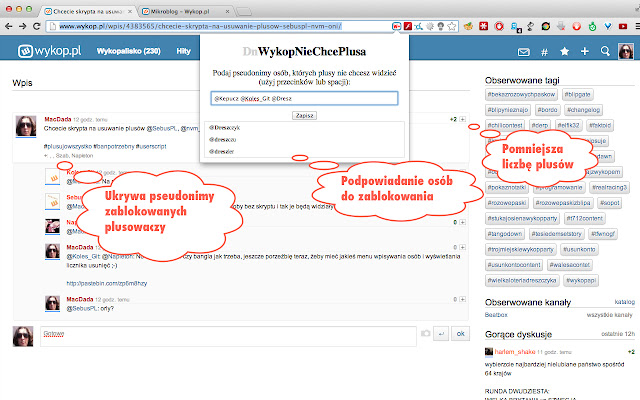Open #tangodown tag
This screenshot has width=640, height=400.
(x=504, y=234)
